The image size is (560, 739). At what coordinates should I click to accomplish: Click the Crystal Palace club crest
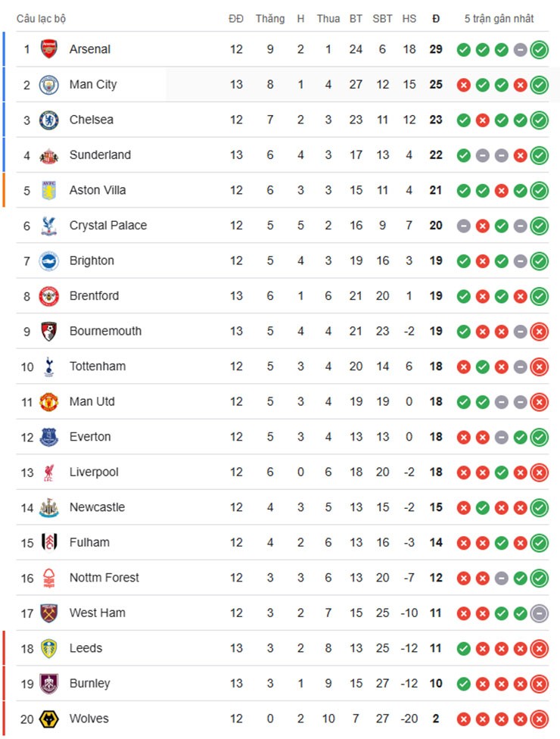(49, 226)
